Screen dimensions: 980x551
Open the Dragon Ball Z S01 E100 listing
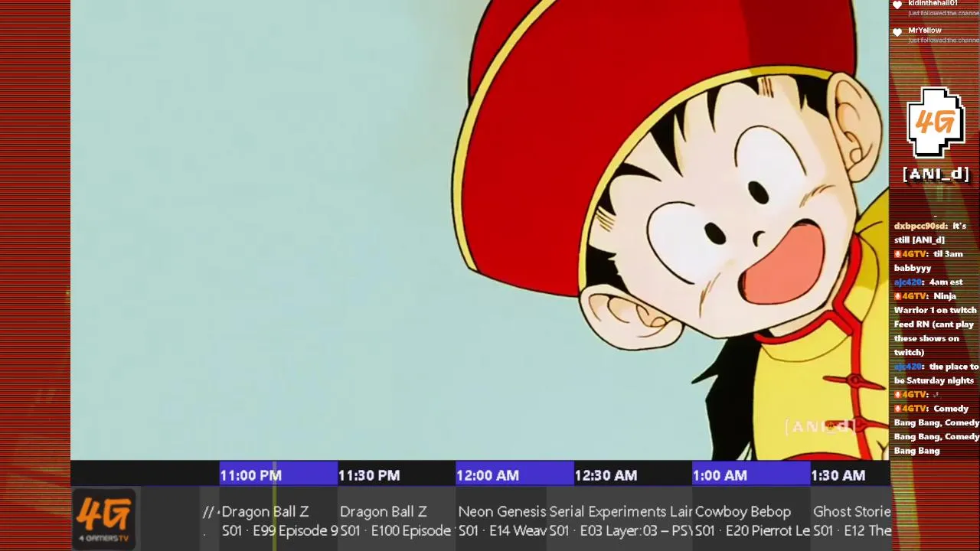pos(397,520)
